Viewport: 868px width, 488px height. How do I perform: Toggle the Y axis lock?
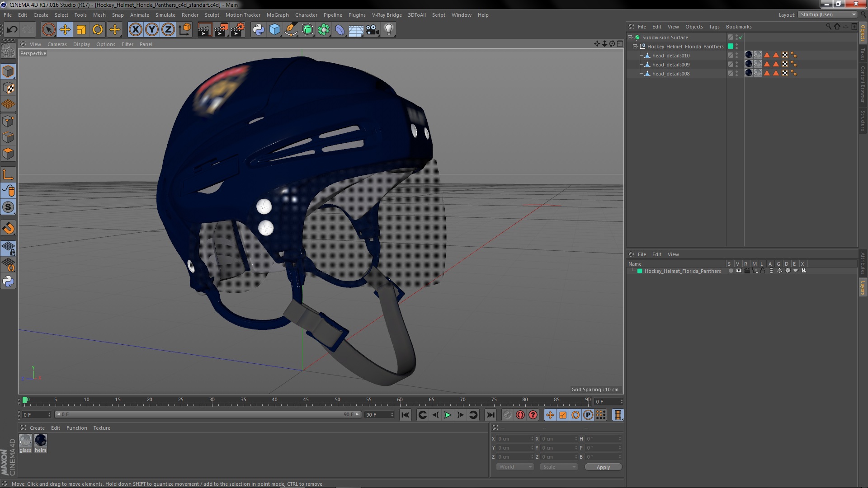click(152, 30)
